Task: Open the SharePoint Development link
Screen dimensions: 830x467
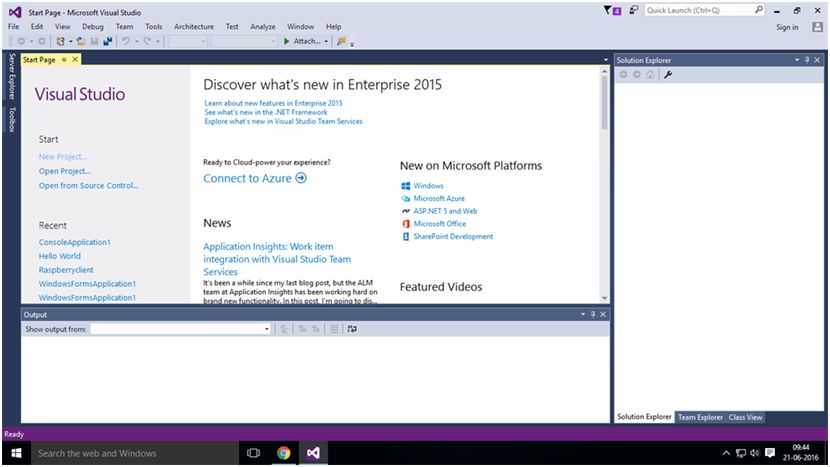Action: pyautogui.click(x=453, y=236)
